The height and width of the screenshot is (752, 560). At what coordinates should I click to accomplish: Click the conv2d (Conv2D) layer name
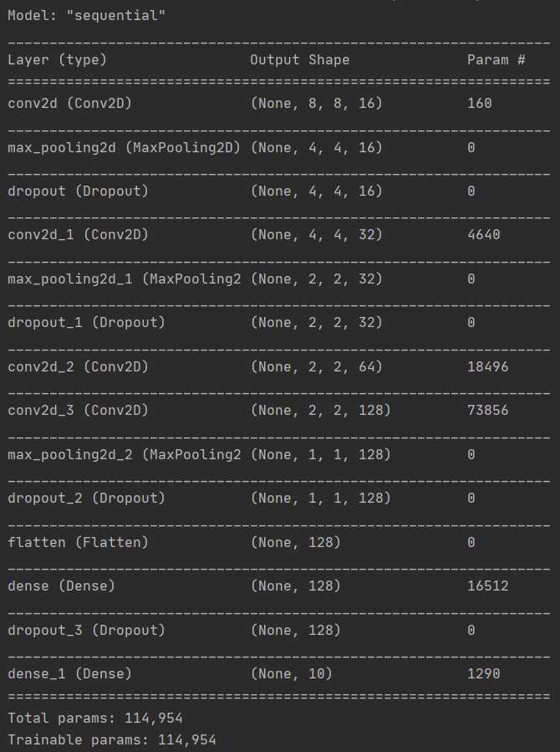(x=70, y=104)
